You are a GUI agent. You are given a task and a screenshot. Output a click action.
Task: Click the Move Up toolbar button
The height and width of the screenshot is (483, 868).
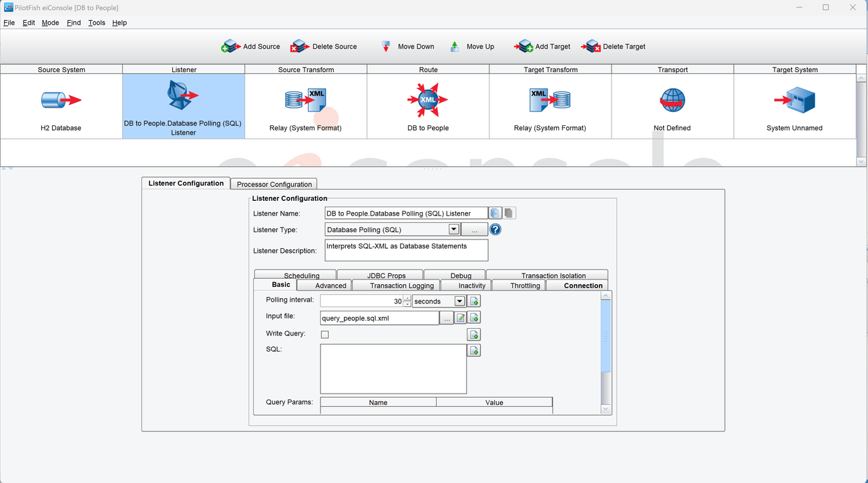point(472,47)
